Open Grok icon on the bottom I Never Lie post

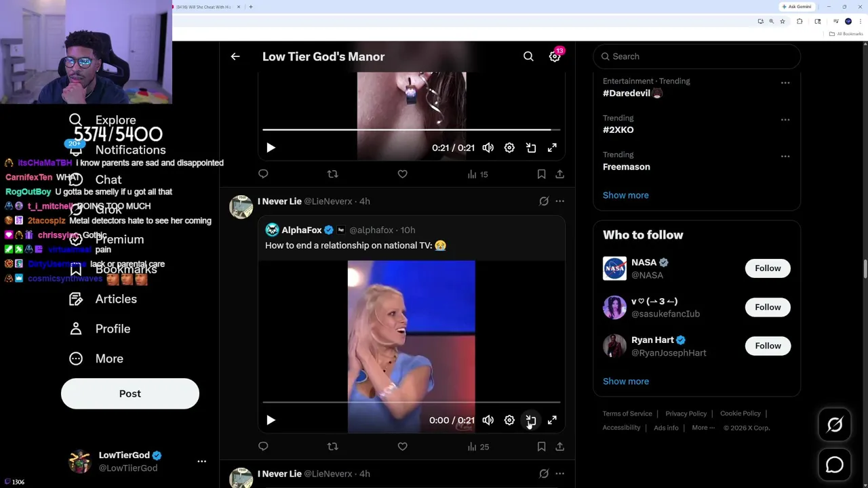tap(544, 474)
